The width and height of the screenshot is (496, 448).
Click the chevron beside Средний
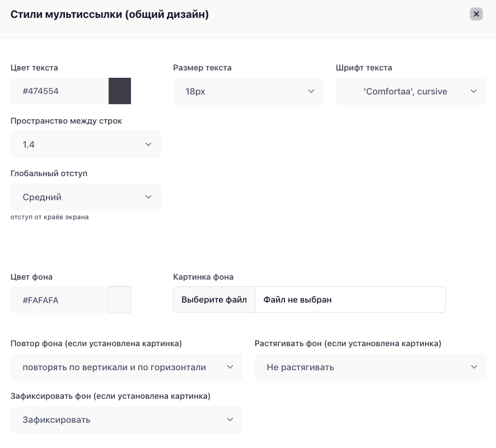click(x=148, y=197)
